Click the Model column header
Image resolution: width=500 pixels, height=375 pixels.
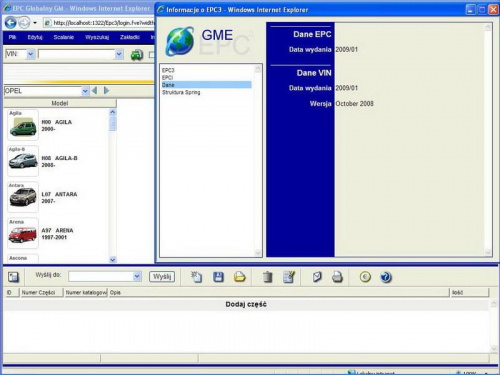pos(60,103)
